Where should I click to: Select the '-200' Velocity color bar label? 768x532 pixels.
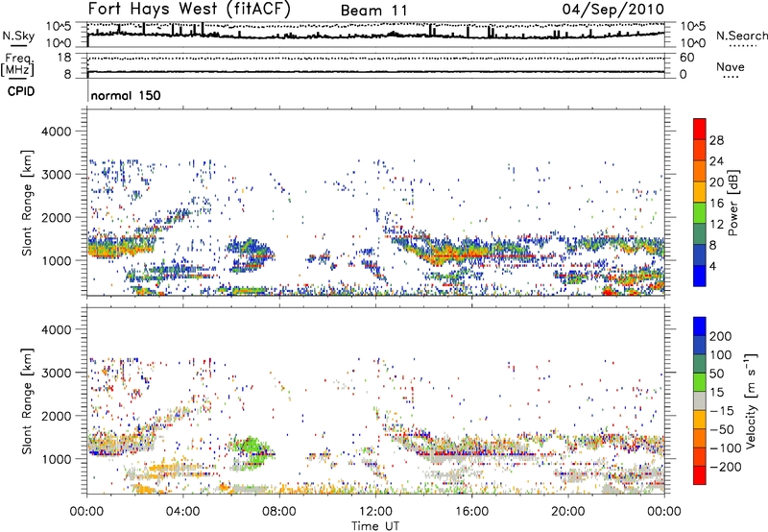tap(726, 468)
